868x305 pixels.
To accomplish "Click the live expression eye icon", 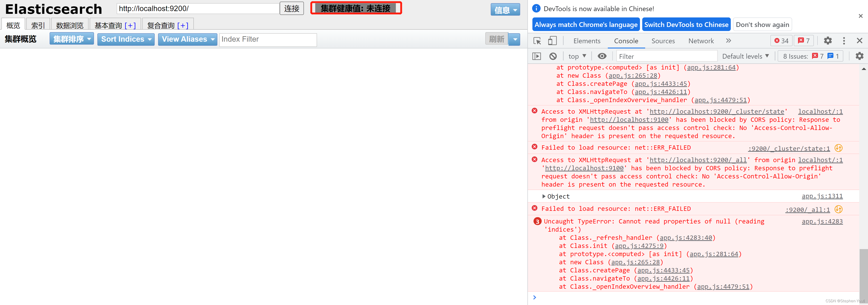I will pos(602,56).
